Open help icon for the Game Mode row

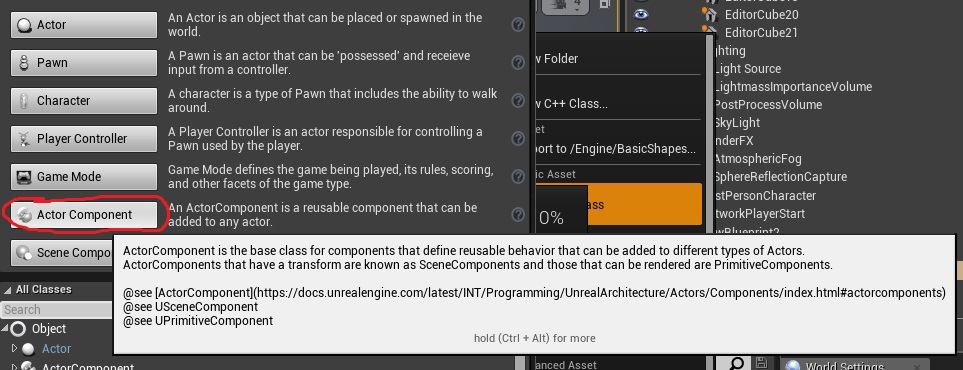[518, 177]
